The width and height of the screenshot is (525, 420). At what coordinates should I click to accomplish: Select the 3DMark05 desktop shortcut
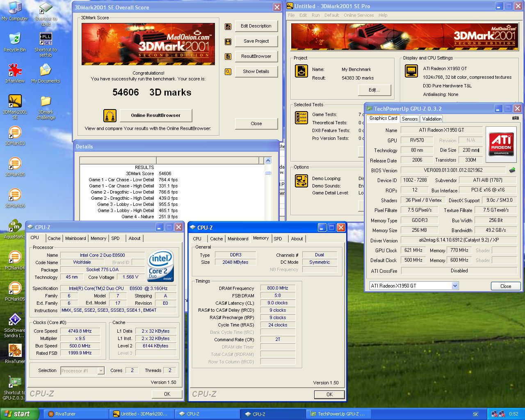click(x=15, y=167)
